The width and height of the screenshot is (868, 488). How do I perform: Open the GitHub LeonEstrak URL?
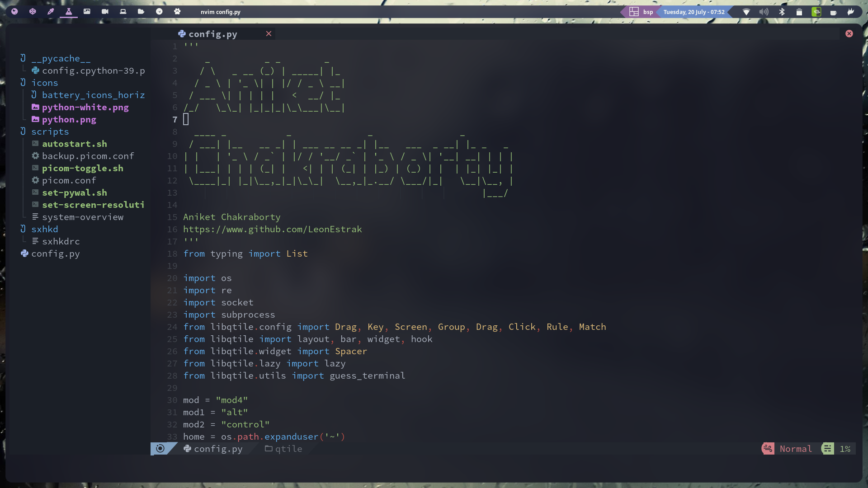[x=272, y=229]
